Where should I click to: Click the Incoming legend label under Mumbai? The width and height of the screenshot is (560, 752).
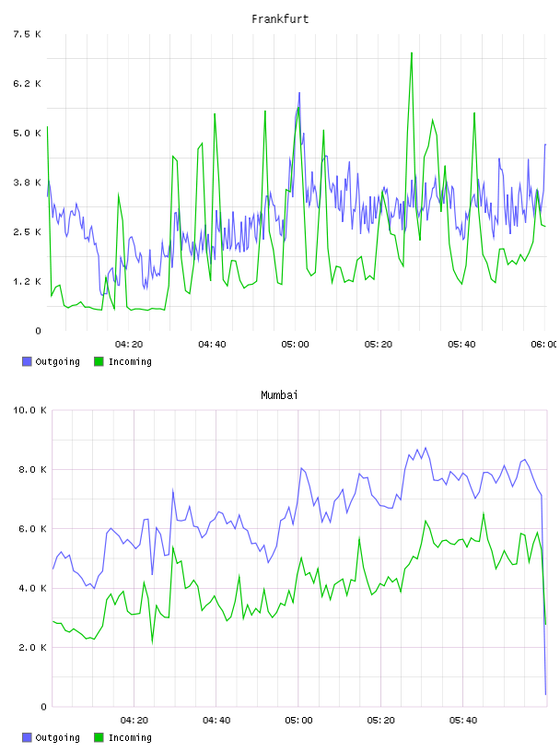tap(130, 737)
